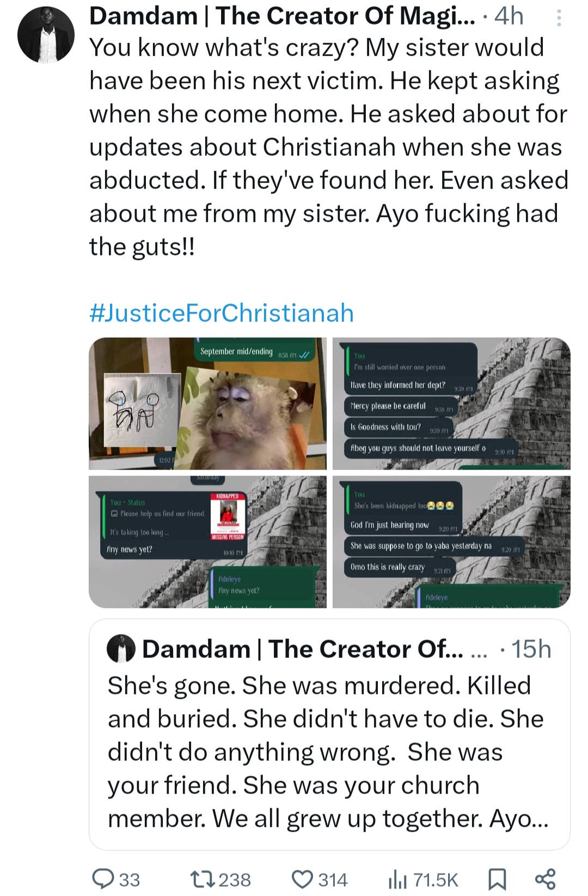Open the 'Mercy please be careful' screenshot
Screen dimensions: 588x896
451,404
